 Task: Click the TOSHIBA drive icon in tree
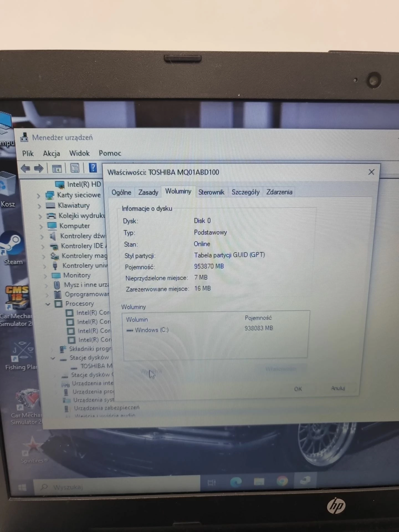[x=74, y=368]
